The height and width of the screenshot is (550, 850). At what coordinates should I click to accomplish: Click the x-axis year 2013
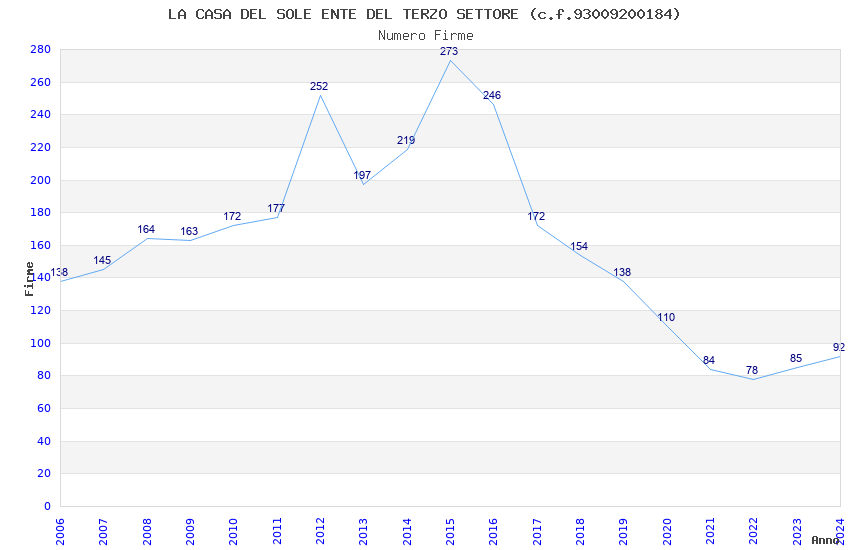[364, 532]
